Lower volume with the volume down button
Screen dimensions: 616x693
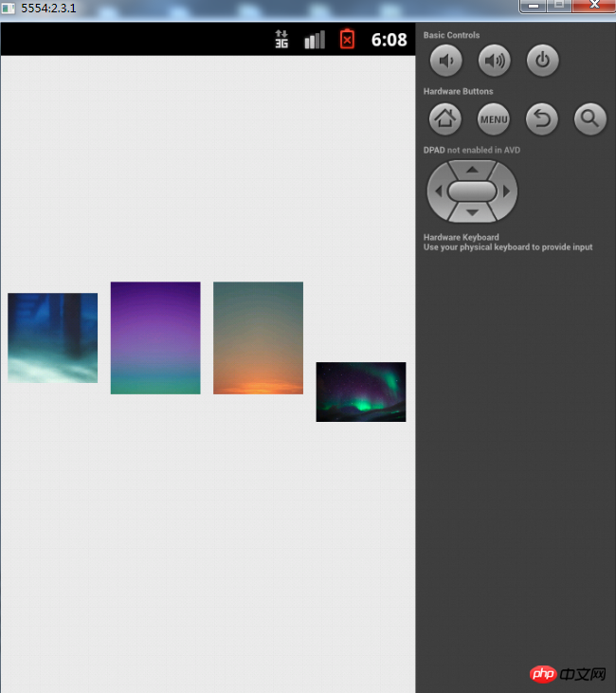point(445,61)
